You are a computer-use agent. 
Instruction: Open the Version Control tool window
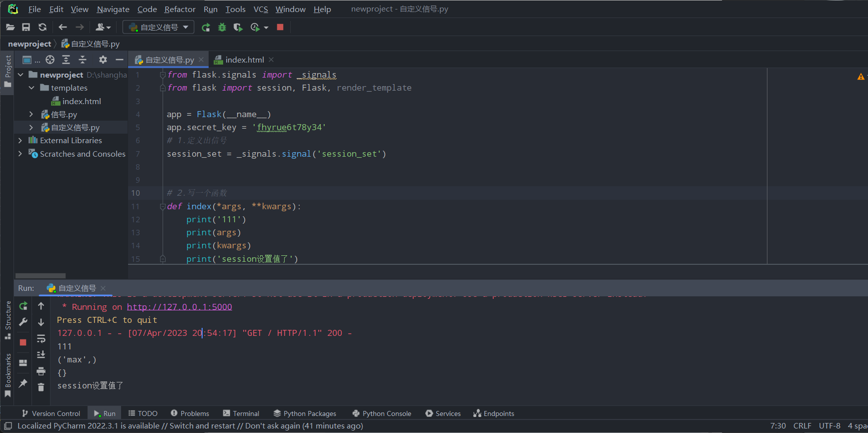point(51,413)
